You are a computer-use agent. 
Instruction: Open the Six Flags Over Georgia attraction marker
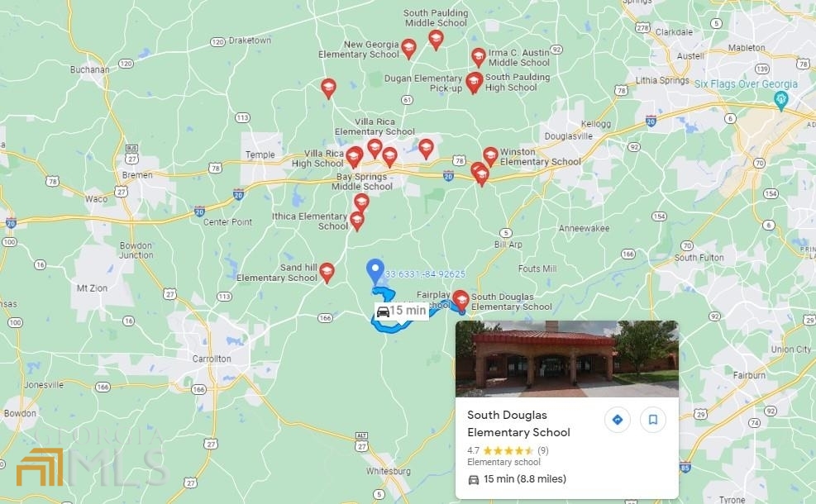[x=780, y=100]
